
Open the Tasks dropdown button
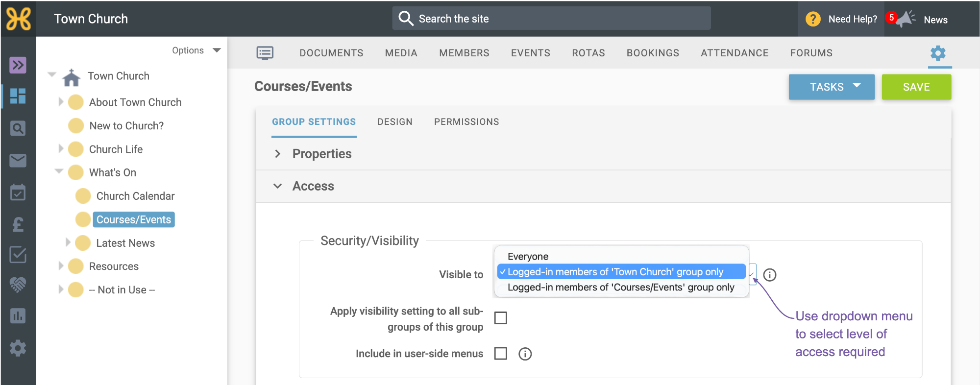tap(832, 87)
